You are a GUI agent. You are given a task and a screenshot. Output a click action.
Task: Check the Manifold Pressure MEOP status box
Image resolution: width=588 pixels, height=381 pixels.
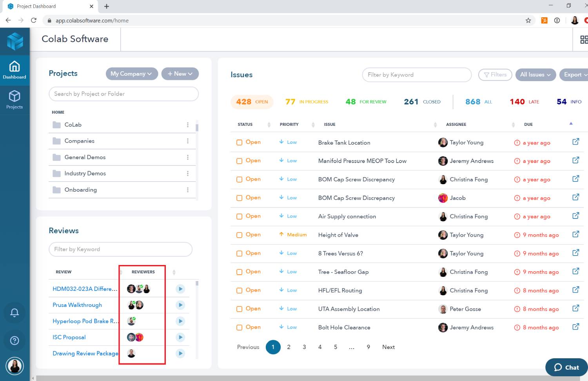[x=239, y=161]
